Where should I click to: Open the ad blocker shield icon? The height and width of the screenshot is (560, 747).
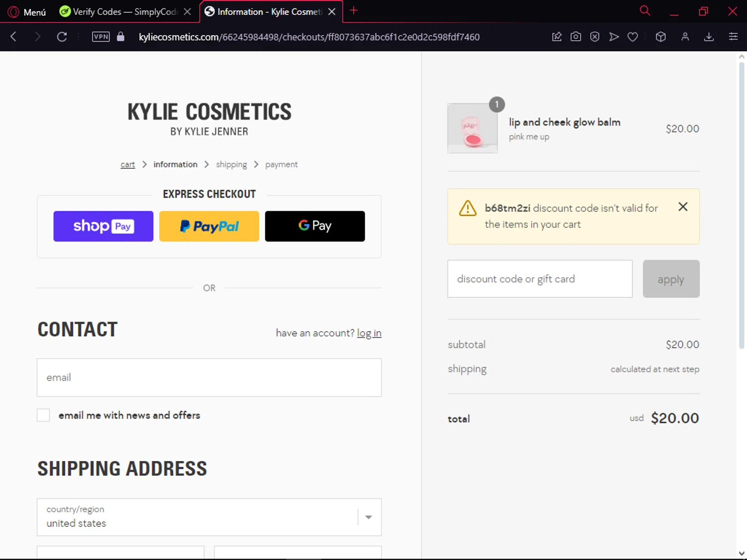595,36
